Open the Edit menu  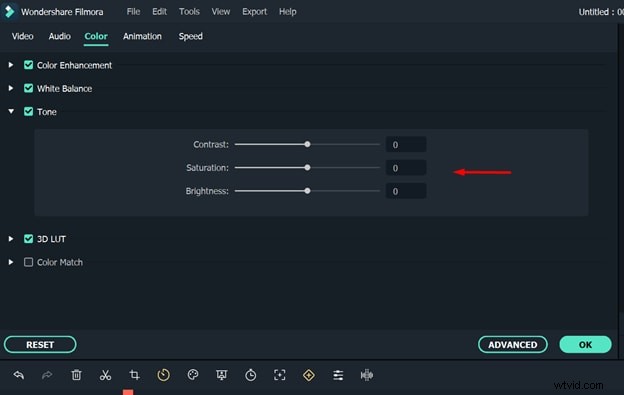(159, 12)
